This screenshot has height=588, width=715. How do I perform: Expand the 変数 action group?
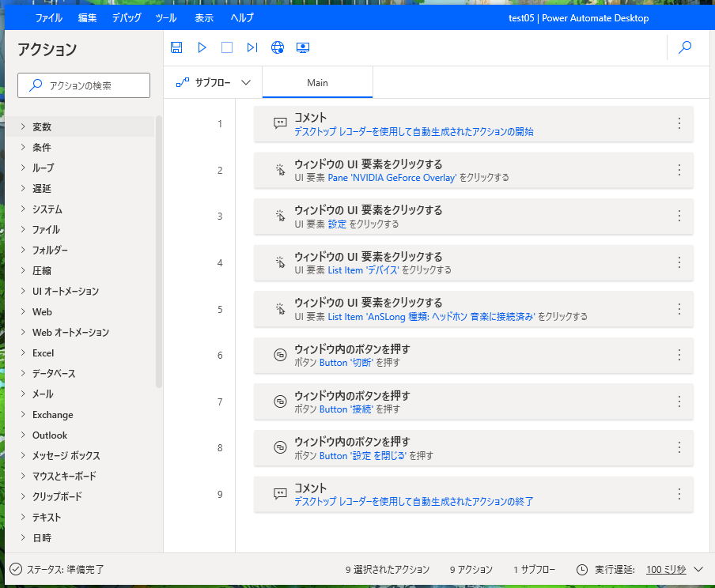23,126
